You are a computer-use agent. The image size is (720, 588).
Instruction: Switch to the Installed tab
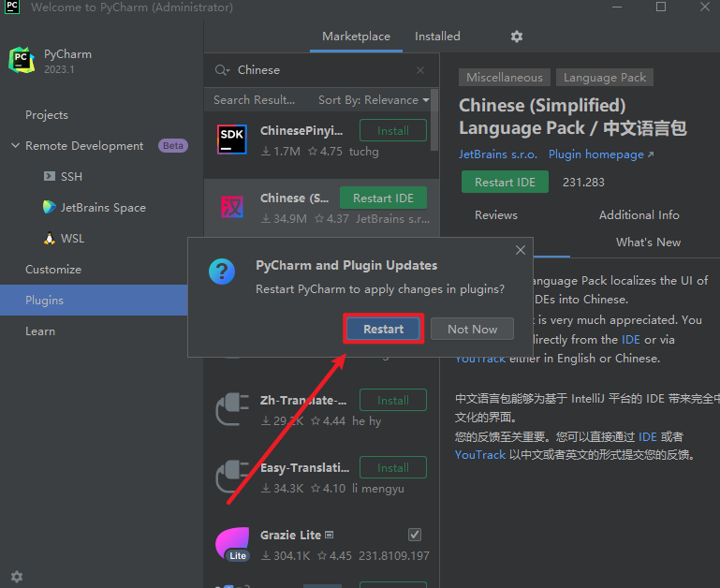click(x=437, y=37)
